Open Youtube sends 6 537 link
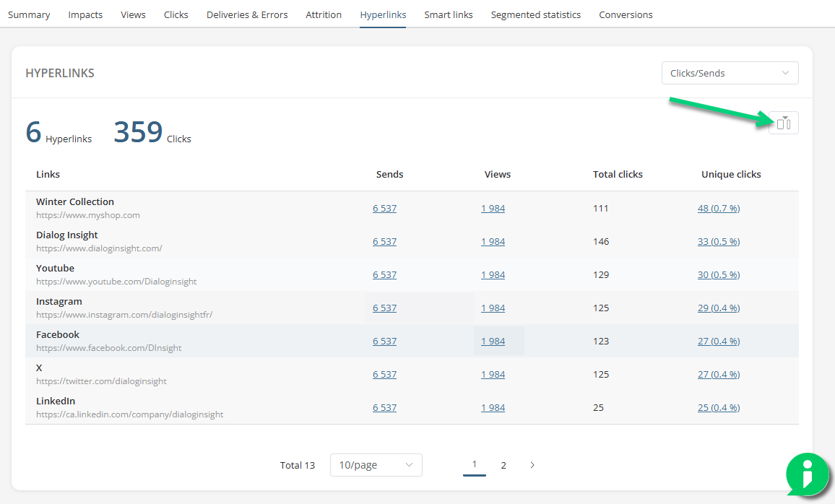835x504 pixels. coord(384,275)
